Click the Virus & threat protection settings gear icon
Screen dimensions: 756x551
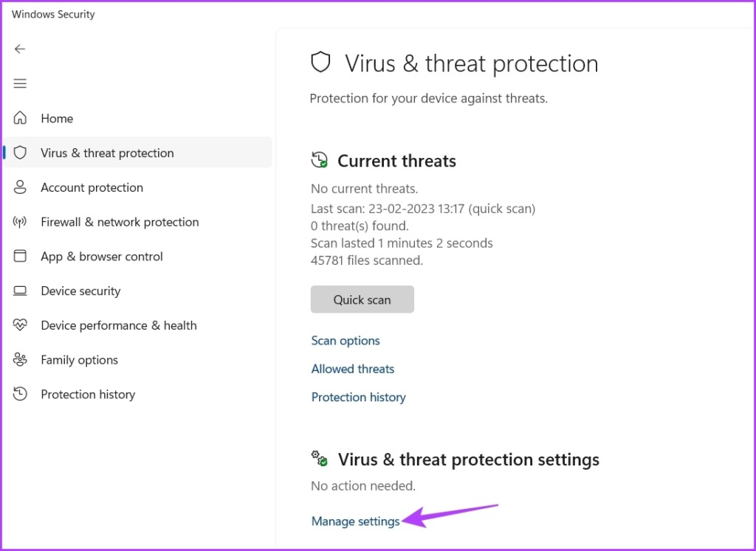(318, 458)
